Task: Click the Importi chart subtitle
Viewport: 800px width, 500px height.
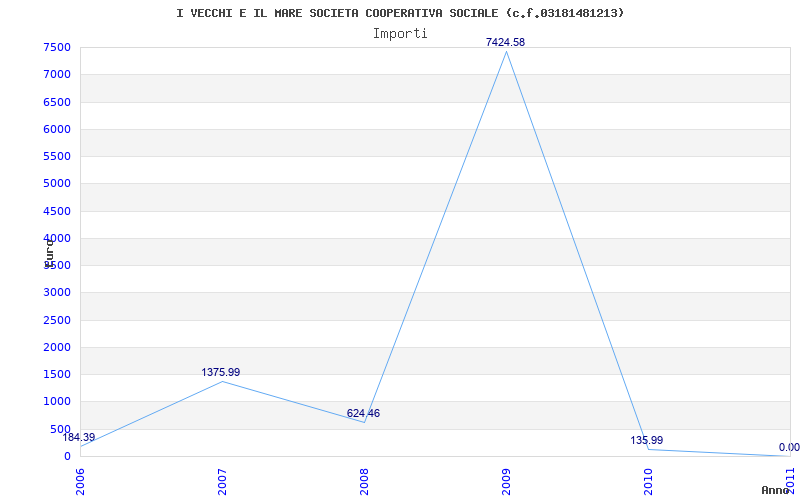Action: tap(400, 34)
